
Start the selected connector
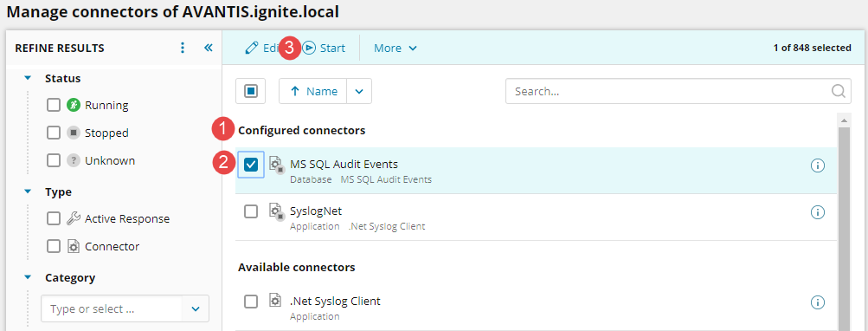pos(324,49)
